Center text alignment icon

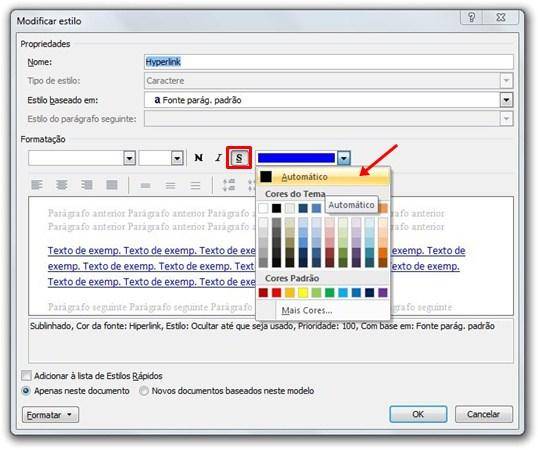coord(62,185)
